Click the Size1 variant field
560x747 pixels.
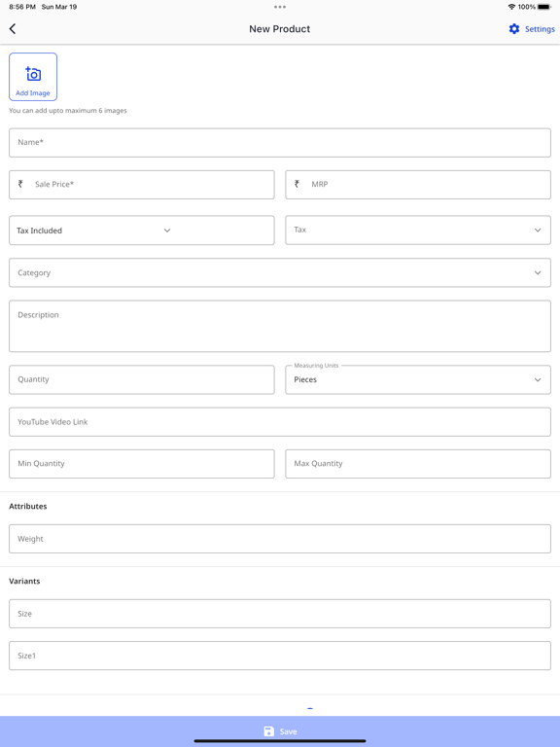pos(280,656)
